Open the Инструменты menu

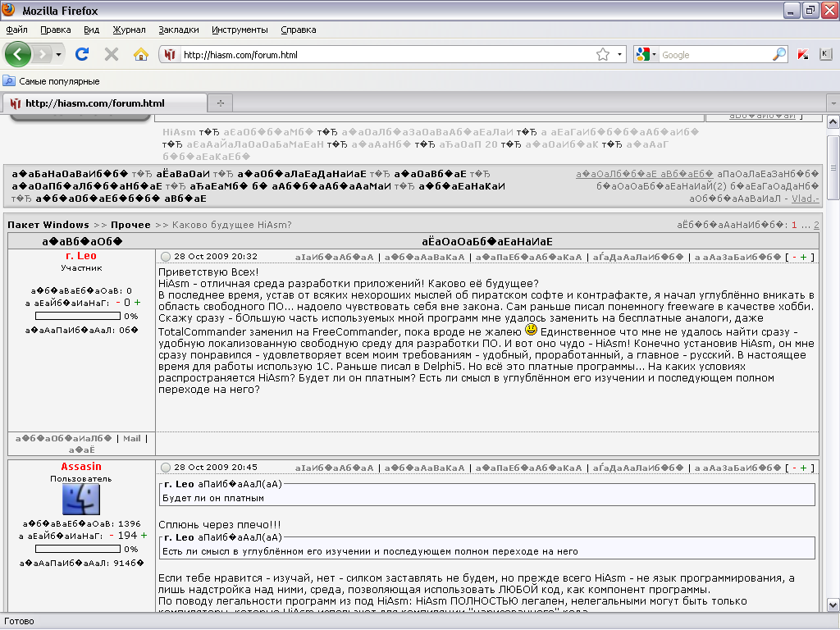coord(240,30)
